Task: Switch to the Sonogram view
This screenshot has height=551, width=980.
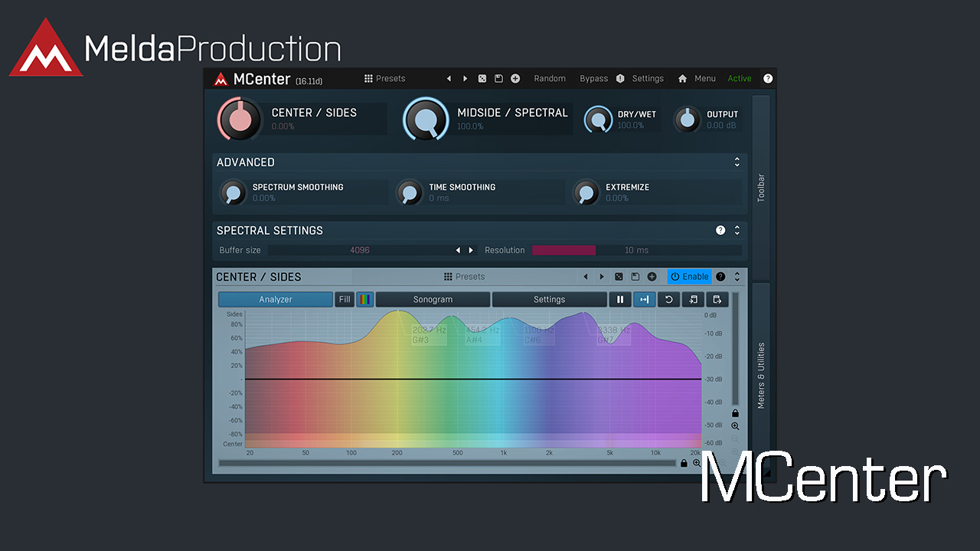Action: pyautogui.click(x=433, y=300)
